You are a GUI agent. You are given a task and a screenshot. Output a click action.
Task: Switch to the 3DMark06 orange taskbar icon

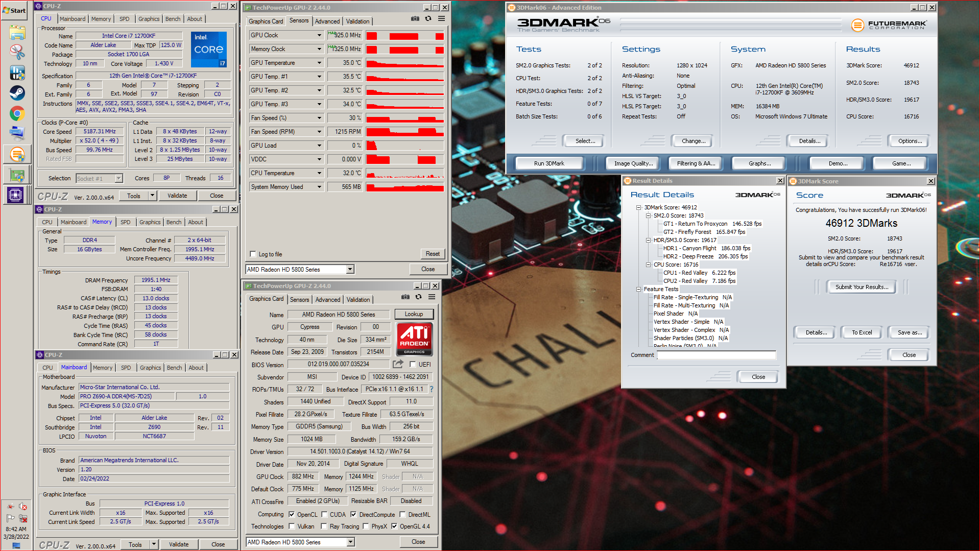17,154
